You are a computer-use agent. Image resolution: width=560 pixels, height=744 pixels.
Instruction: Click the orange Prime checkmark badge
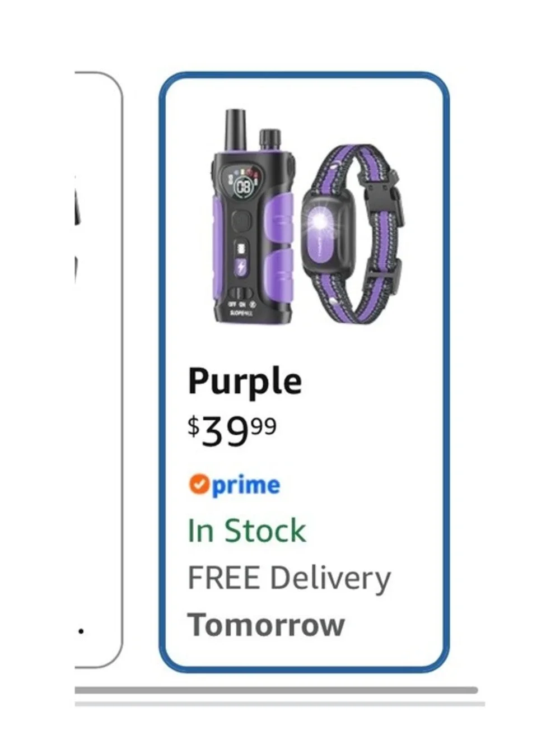(x=198, y=485)
